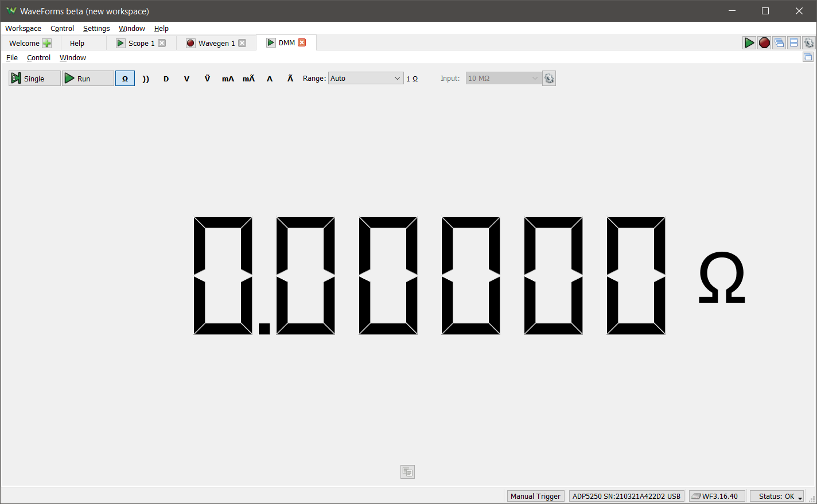Select DC current (A) mode
This screenshot has width=817, height=504.
(x=270, y=79)
